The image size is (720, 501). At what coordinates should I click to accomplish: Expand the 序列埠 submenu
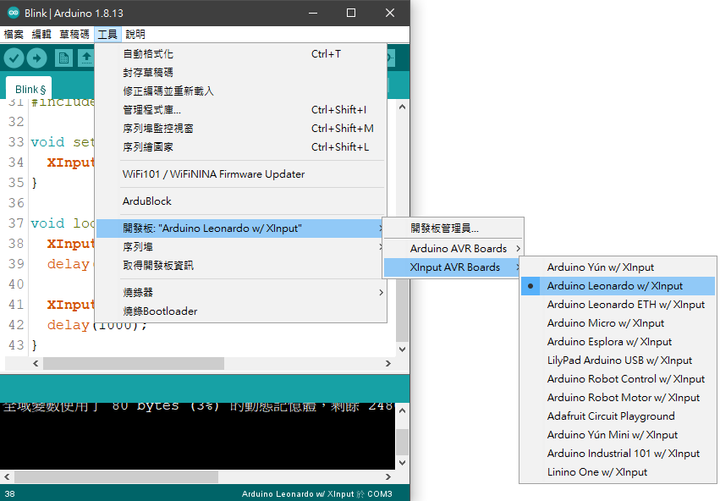(241, 247)
